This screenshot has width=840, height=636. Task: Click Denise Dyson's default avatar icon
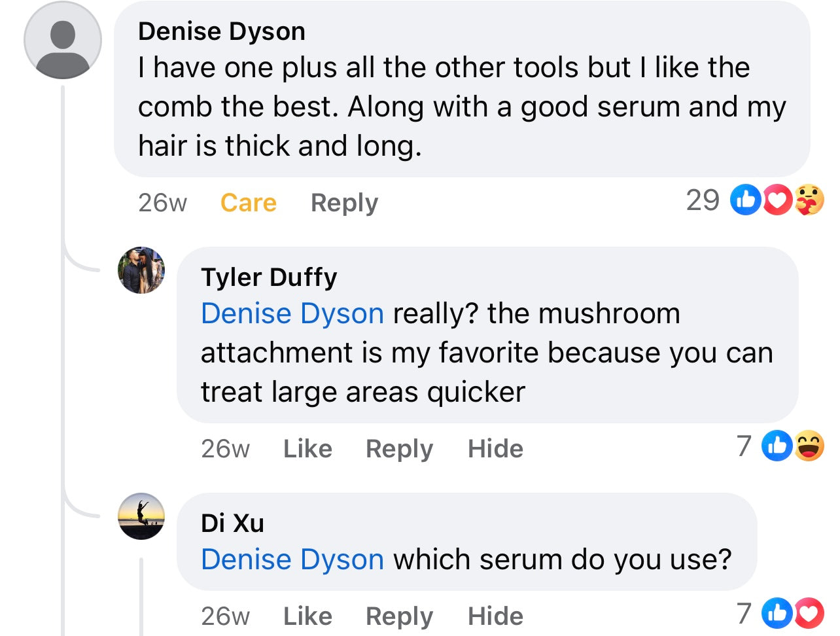point(63,41)
